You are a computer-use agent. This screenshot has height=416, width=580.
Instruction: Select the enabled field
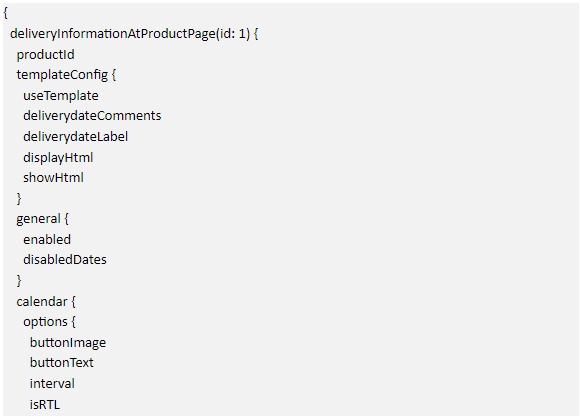47,240
